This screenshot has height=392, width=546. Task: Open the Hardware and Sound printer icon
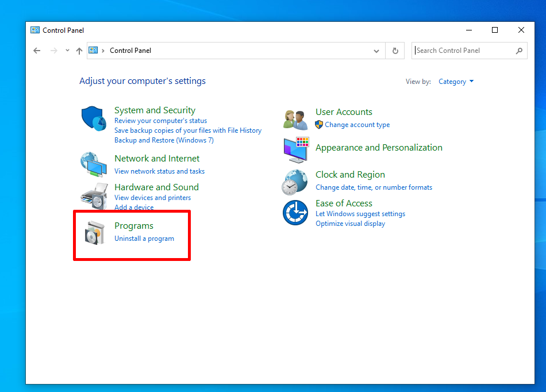(x=94, y=197)
